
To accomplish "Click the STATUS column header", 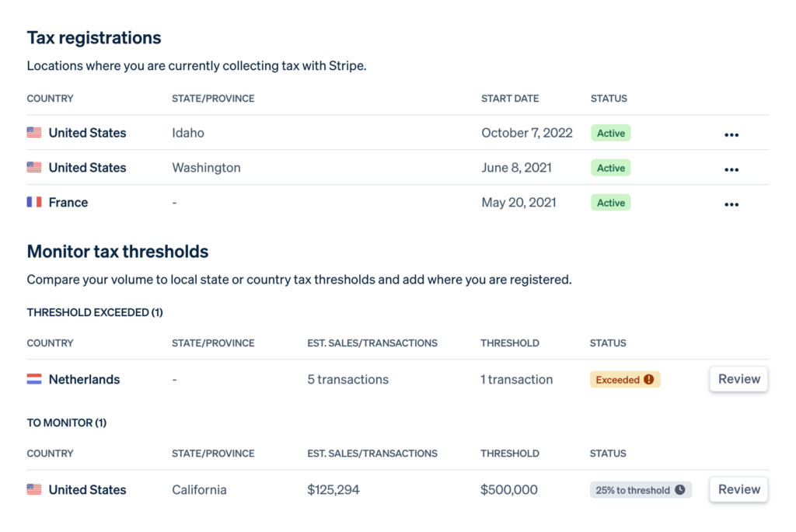I will click(608, 98).
